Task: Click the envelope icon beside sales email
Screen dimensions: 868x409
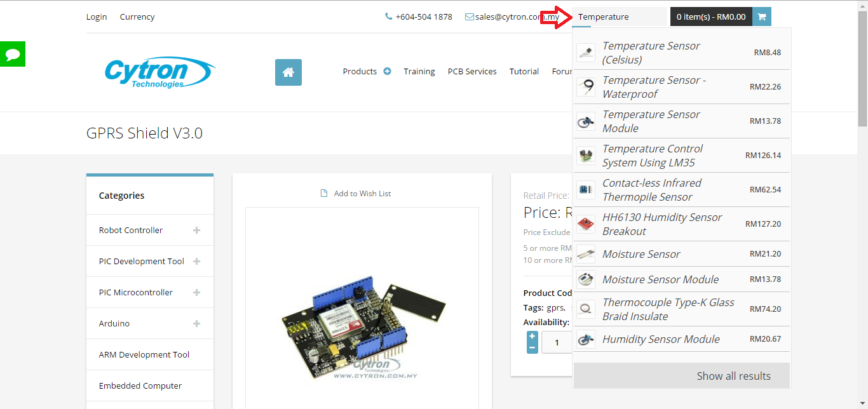Action: 470,17
